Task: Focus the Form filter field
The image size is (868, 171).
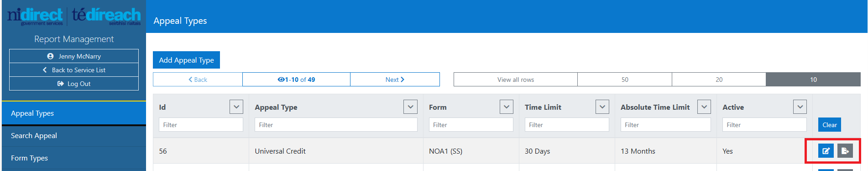Action: tap(471, 125)
